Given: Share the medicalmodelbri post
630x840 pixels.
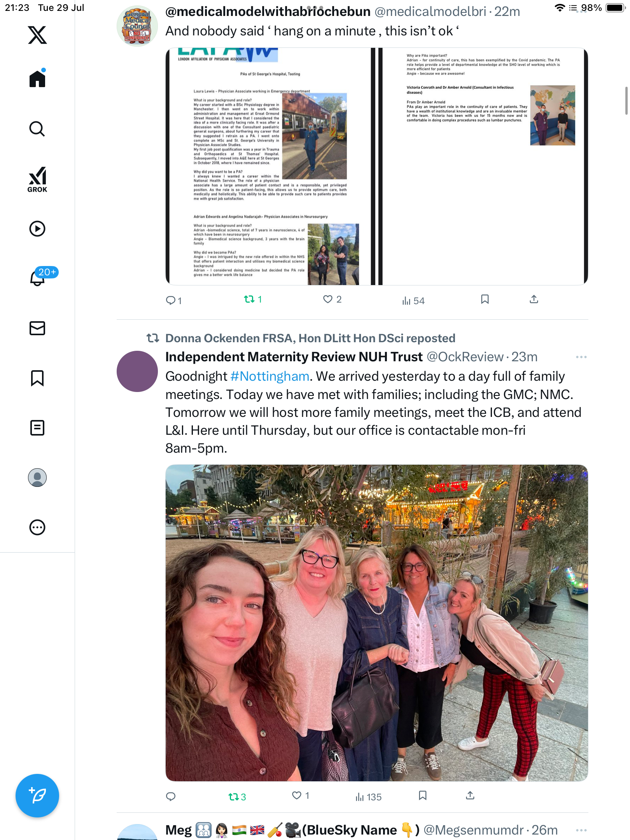Looking at the screenshot, I should tap(534, 299).
